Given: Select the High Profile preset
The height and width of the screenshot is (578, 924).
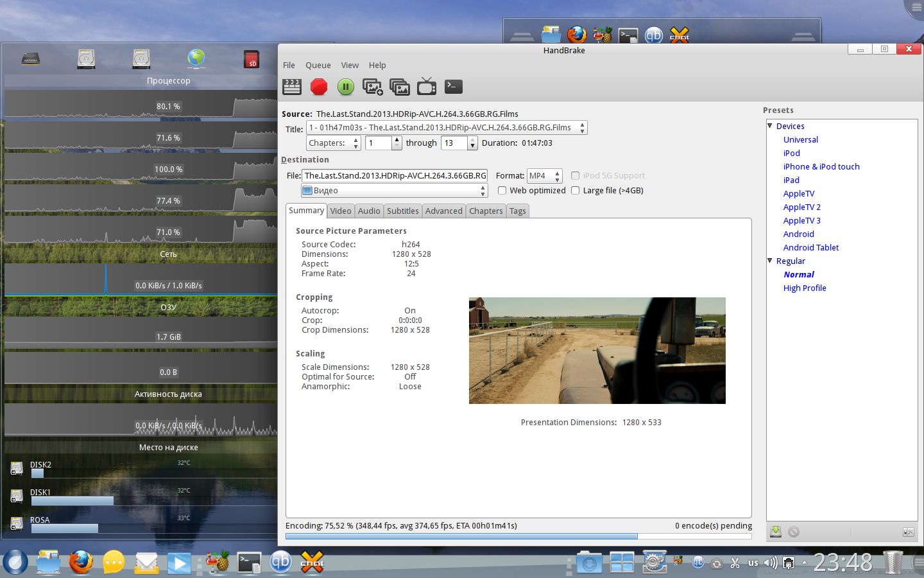Looking at the screenshot, I should click(805, 288).
